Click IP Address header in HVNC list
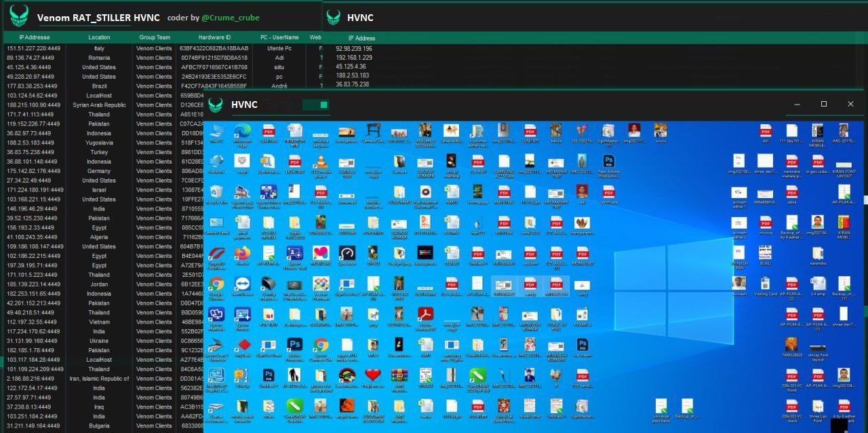 coord(361,38)
